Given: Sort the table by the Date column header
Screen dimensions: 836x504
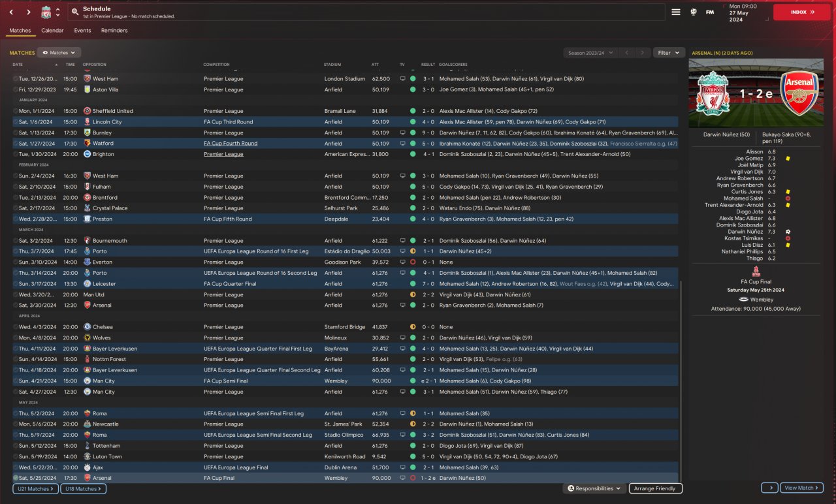Looking at the screenshot, I should tap(18, 65).
